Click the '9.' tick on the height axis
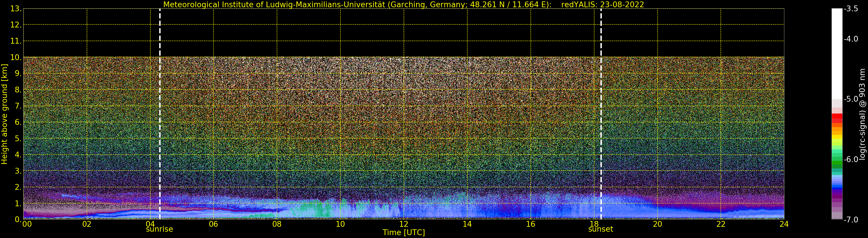The height and width of the screenshot is (238, 868). click(18, 74)
